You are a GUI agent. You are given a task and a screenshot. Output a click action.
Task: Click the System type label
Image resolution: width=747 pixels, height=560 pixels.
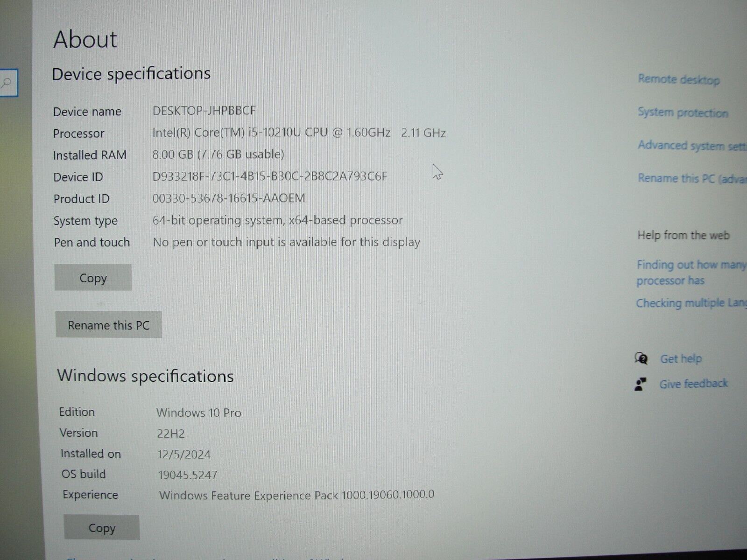[85, 221]
